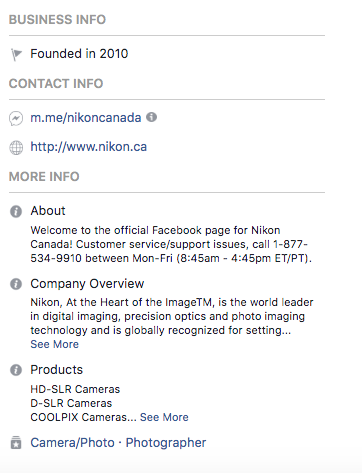Click the info tooltip icon after m.me/nikoncanada

[151, 117]
